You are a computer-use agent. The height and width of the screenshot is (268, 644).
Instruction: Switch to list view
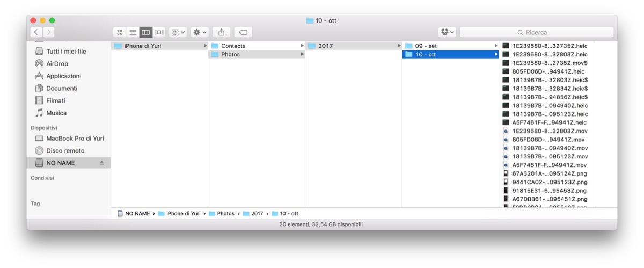pos(133,32)
